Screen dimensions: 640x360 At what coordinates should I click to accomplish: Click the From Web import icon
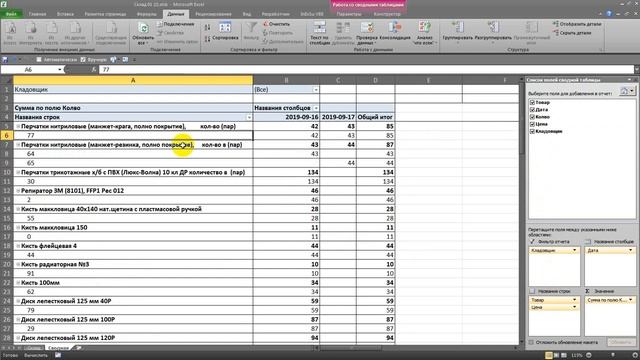pos(31,28)
